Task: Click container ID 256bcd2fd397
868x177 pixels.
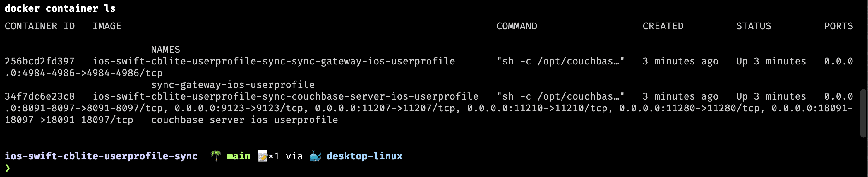Action: tap(40, 61)
